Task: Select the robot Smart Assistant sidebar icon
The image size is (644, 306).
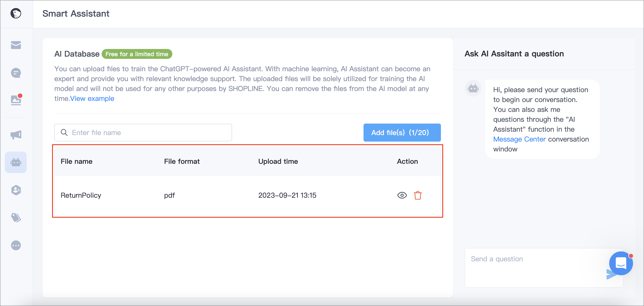Action: 16,162
